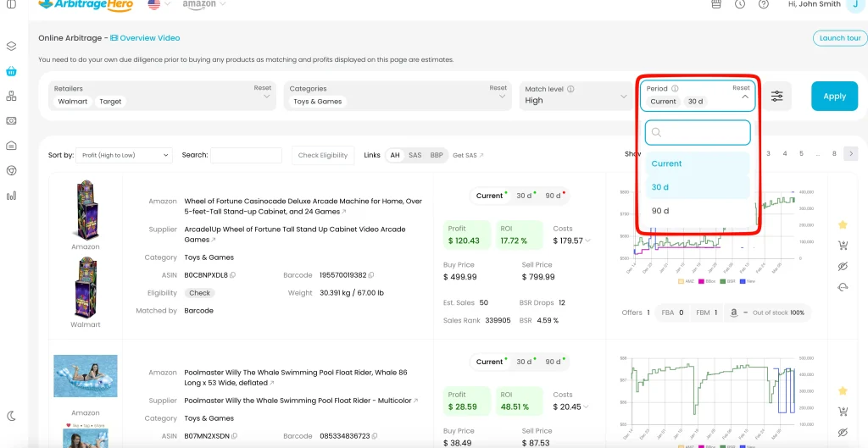Screen dimensions: 868x448
Task: Open Sort by Profit dropdown
Action: (x=124, y=156)
